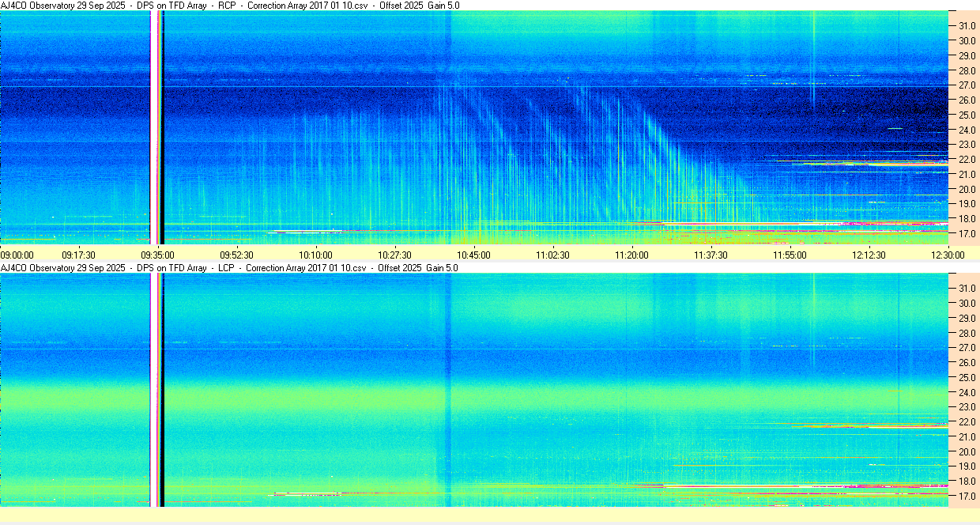Click the 27.0 frequency label in RCP panel
This screenshot has width=980, height=525.
point(967,85)
